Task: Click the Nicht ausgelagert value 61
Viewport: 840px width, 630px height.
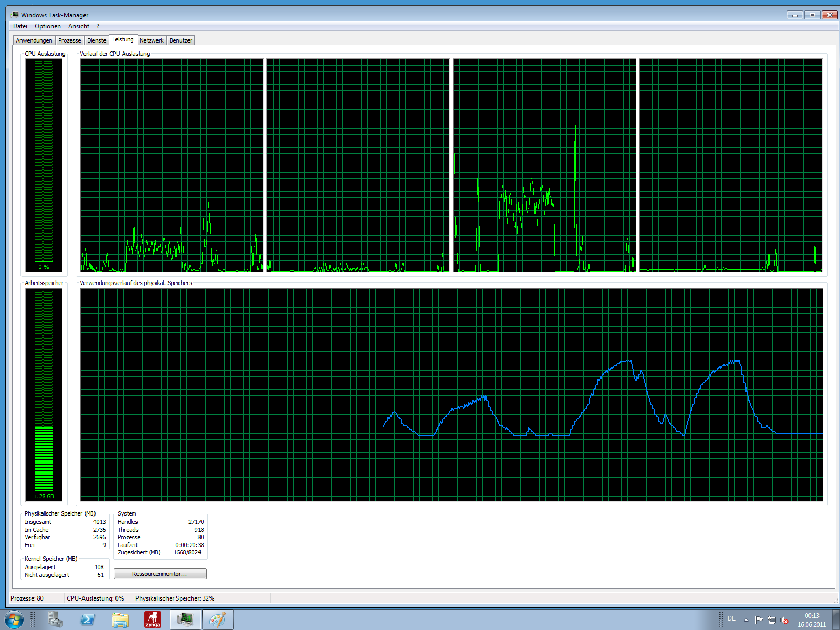Action: coord(101,575)
